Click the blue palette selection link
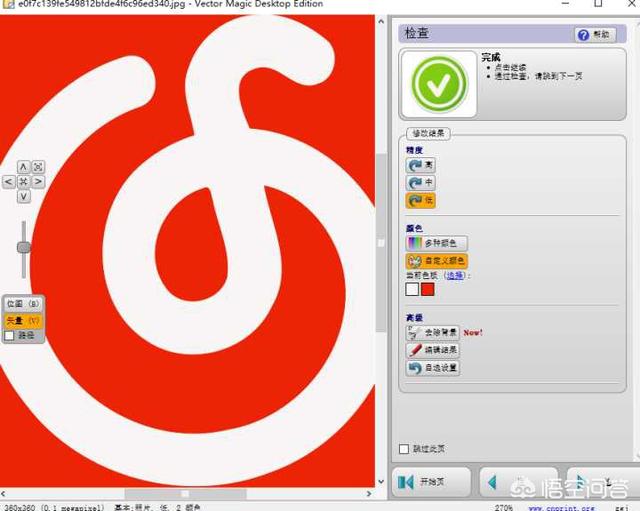 (455, 275)
